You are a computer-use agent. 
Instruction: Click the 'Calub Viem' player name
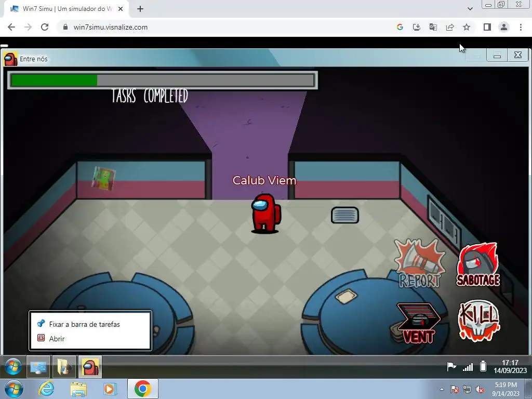point(264,180)
